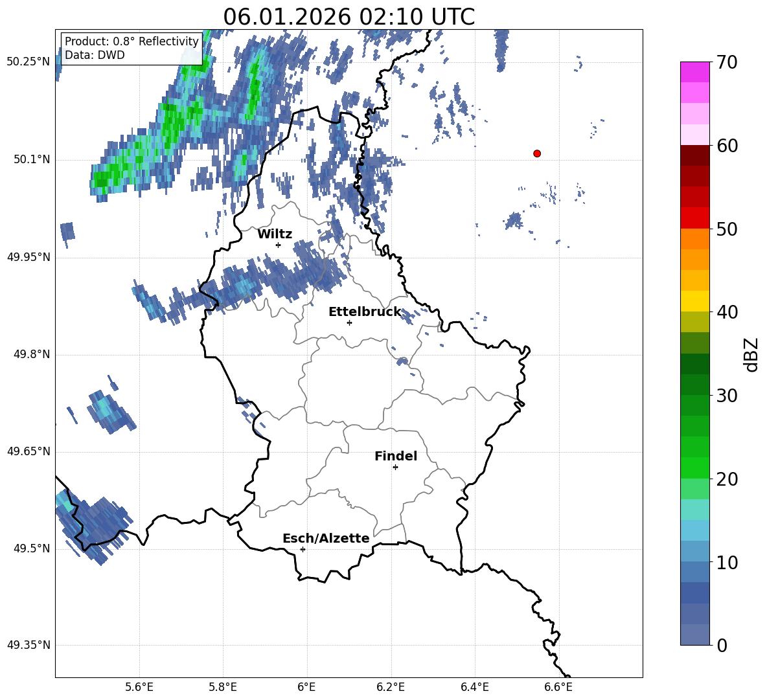This screenshot has width=767, height=700.
Task: Click the Product: 0.8° Reflectivity text
Action: coord(132,41)
